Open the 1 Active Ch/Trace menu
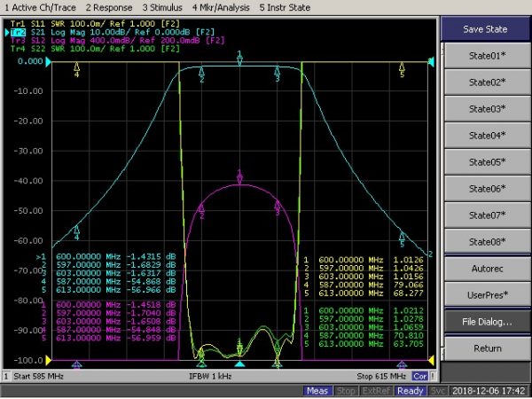 point(40,7)
